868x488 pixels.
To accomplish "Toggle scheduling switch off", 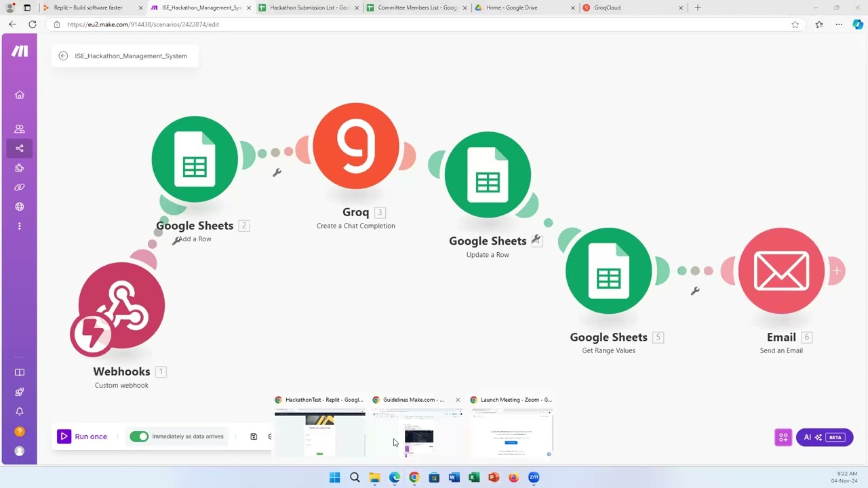I will point(139,436).
